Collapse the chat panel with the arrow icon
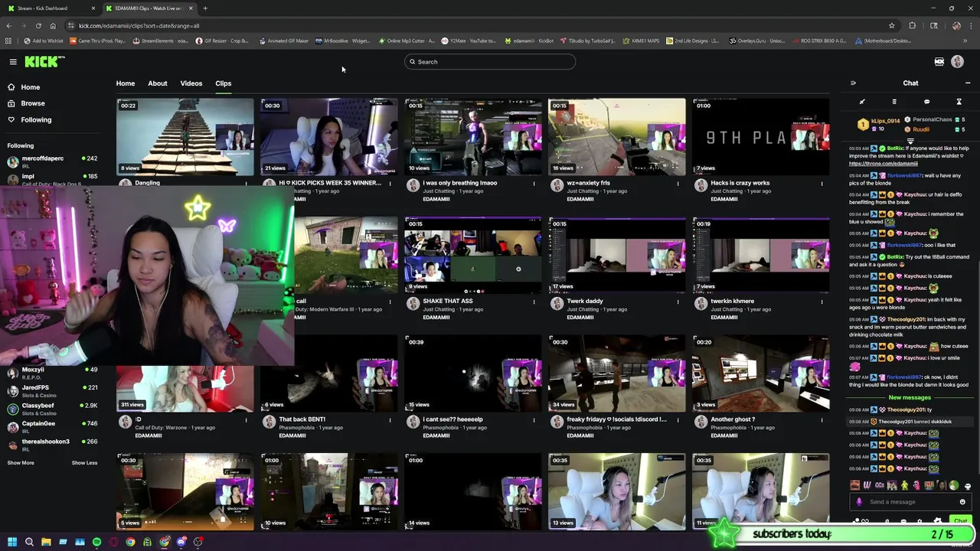This screenshot has width=980, height=551. 853,83
